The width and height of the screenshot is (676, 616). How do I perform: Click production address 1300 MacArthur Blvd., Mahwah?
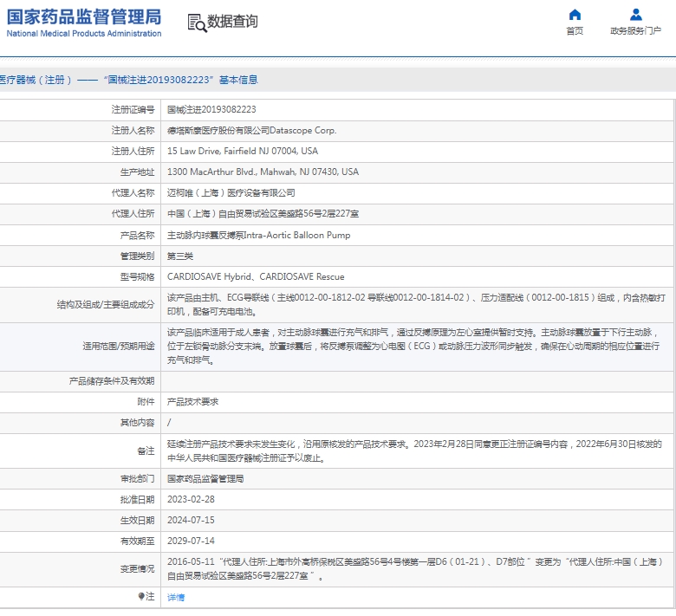click(x=263, y=172)
